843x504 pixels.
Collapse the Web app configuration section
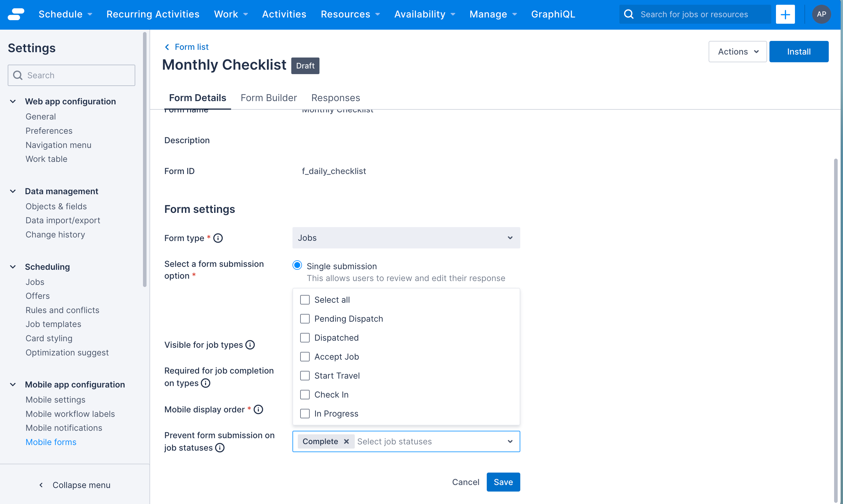pyautogui.click(x=13, y=101)
